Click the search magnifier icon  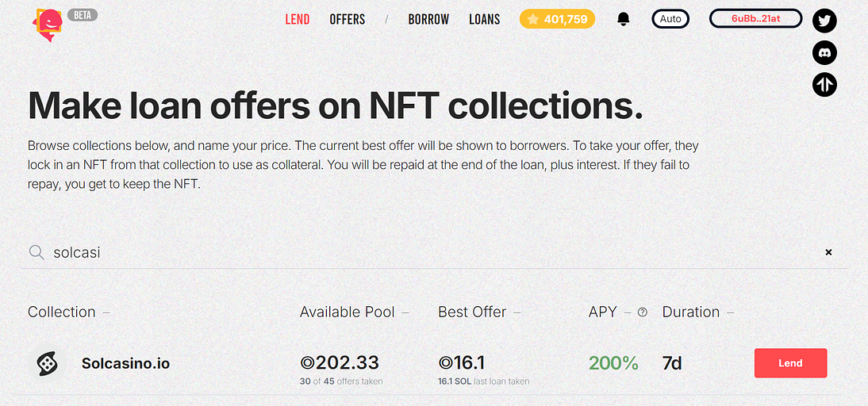(x=36, y=252)
